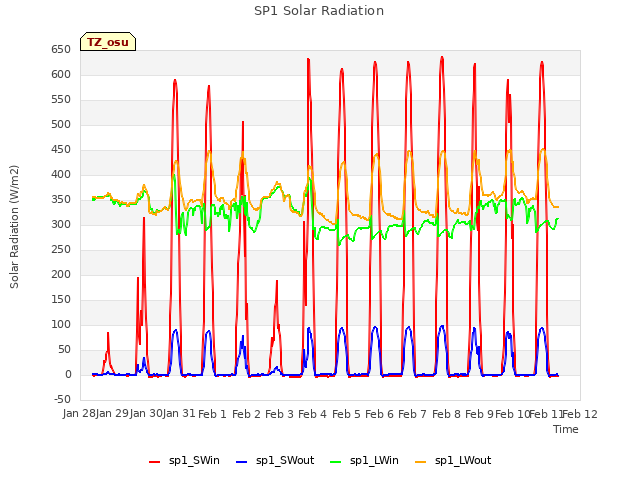Click the 400 y-axis tick label
Viewport: 640px width, 480px height.
pyautogui.click(x=61, y=175)
